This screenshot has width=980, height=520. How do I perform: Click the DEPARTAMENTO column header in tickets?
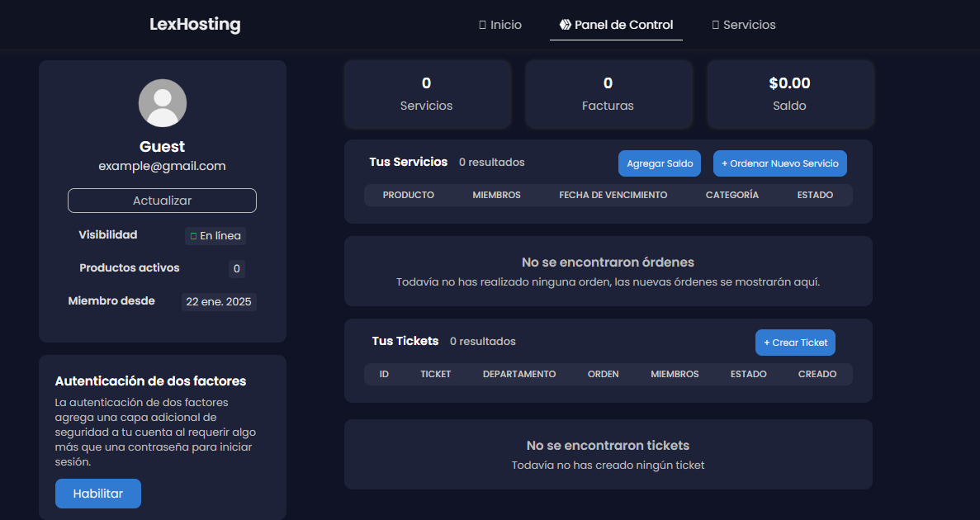[x=519, y=374]
